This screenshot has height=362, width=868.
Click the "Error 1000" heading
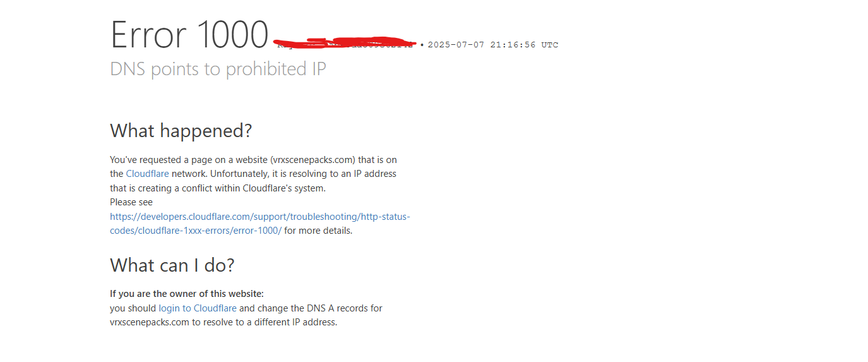tap(189, 35)
